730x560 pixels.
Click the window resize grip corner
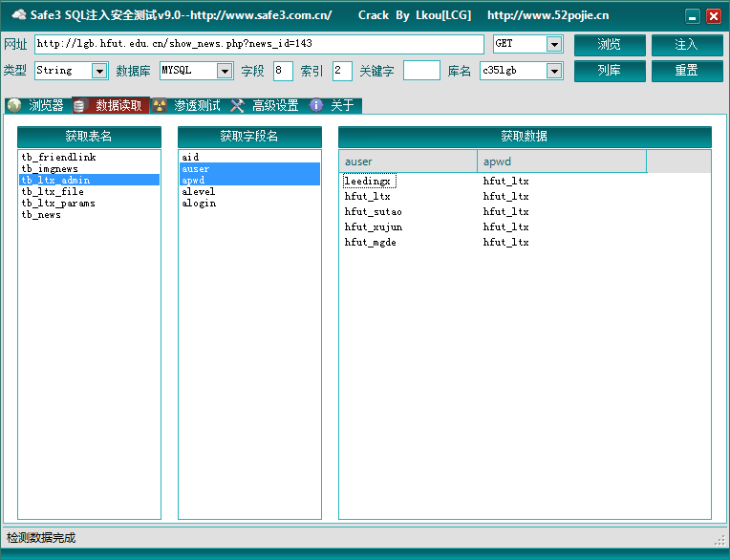pyautogui.click(x=719, y=540)
